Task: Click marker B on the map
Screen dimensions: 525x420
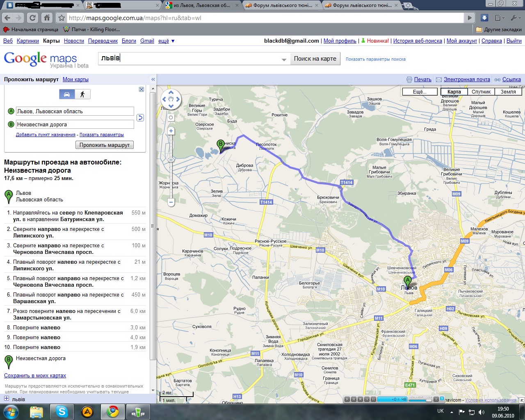Action: point(221,145)
